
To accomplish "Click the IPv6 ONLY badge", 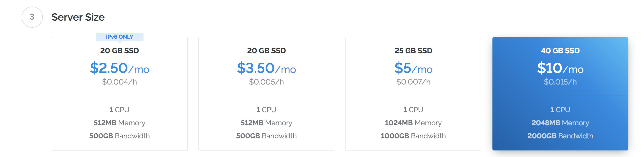I will 120,37.
